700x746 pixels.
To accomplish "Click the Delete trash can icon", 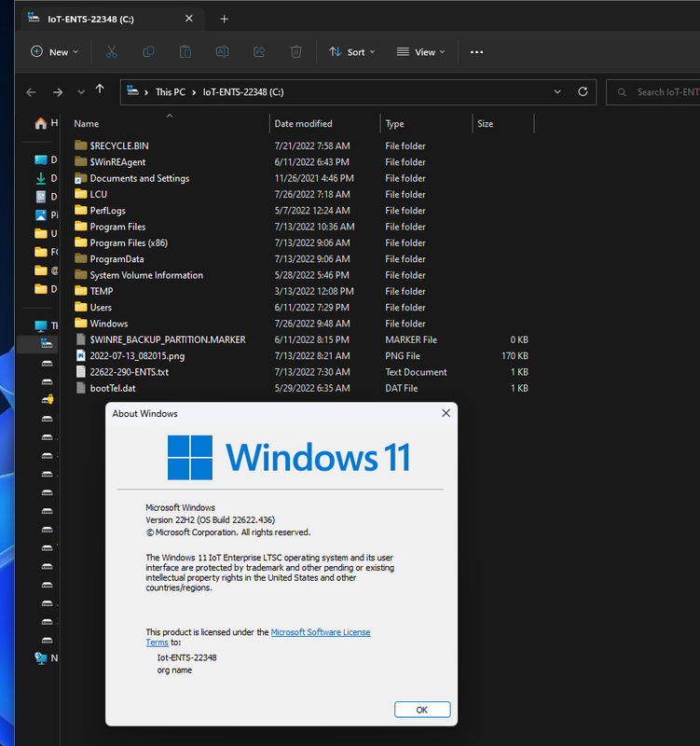I will pyautogui.click(x=295, y=52).
